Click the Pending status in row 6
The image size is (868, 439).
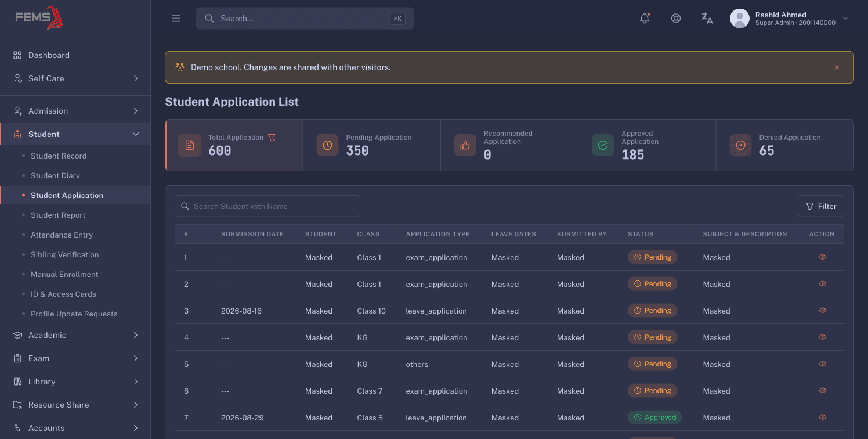(x=653, y=391)
